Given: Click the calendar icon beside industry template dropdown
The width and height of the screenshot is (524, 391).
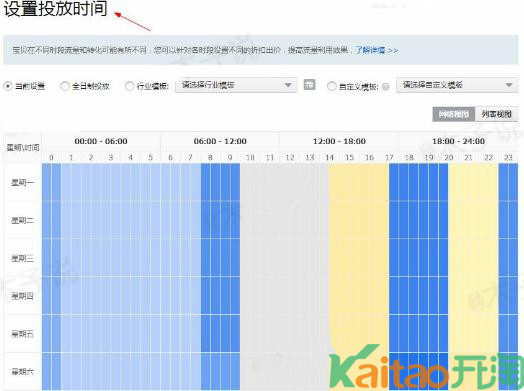Looking at the screenshot, I should [309, 85].
